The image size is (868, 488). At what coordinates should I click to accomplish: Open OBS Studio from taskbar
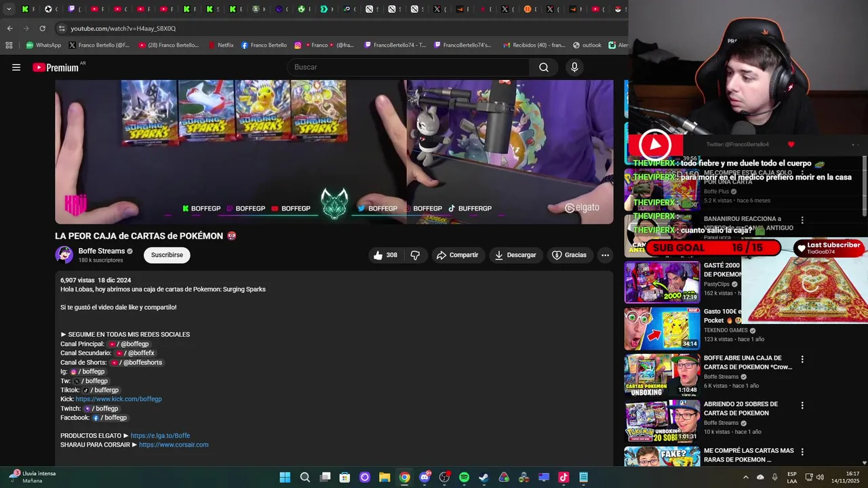point(444,477)
